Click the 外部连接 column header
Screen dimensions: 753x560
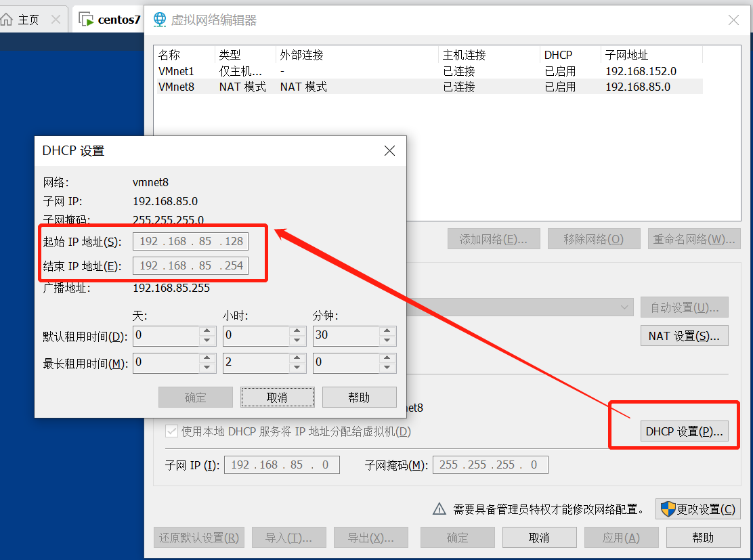click(x=358, y=55)
